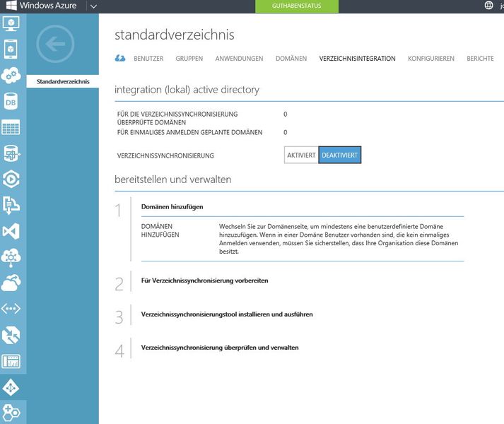Screen dimensions: 504x424
Task: Click the FÜR EINMALIGES ANMELDEN GEPLANTE DOMÄNEN label
Action: tap(189, 132)
